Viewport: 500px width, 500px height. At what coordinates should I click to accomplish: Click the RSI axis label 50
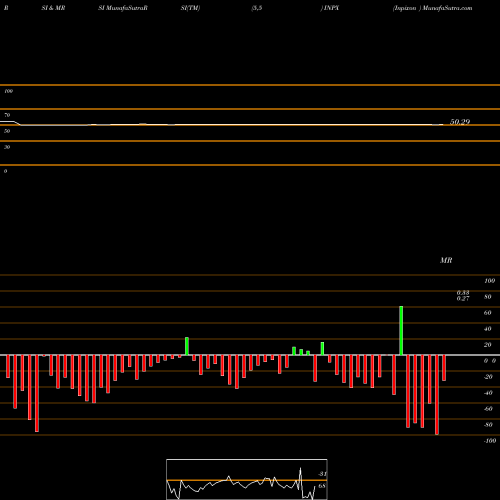(7, 131)
